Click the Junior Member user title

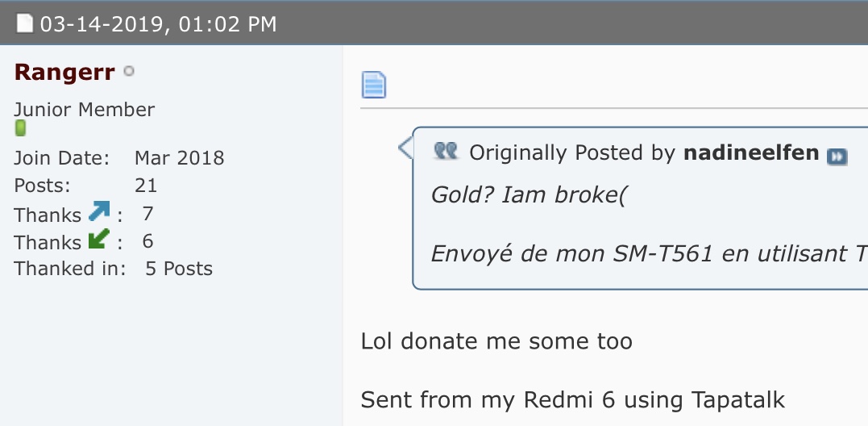point(84,110)
